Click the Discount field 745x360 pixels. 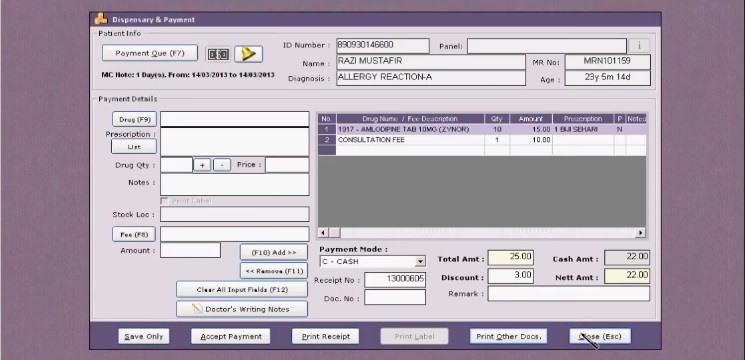pyautogui.click(x=511, y=276)
